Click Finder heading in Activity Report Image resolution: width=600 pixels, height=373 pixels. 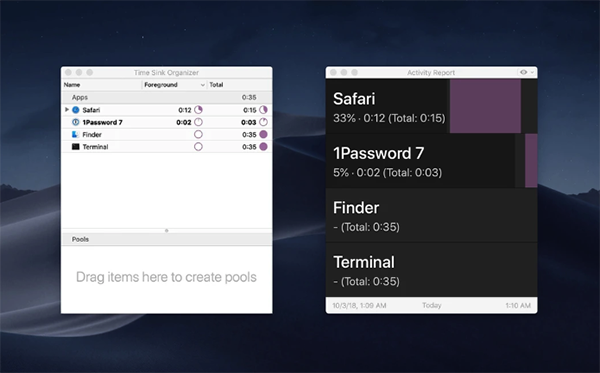coord(356,208)
